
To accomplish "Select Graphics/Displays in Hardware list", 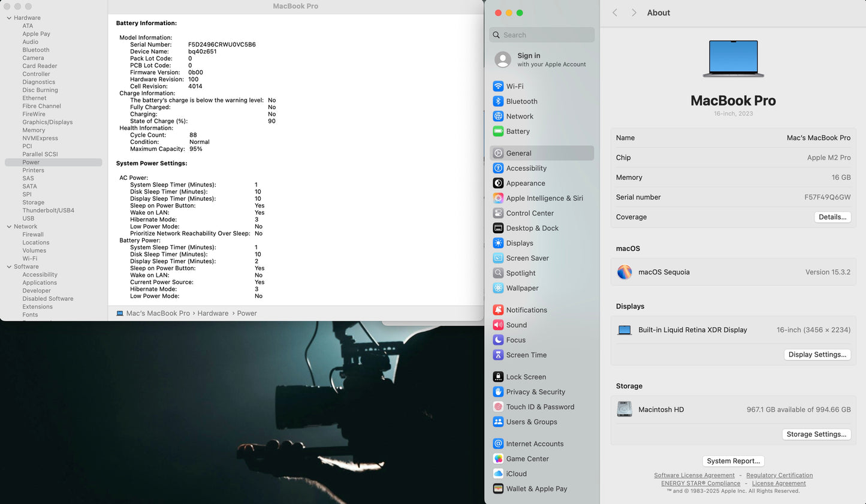I will pos(47,122).
